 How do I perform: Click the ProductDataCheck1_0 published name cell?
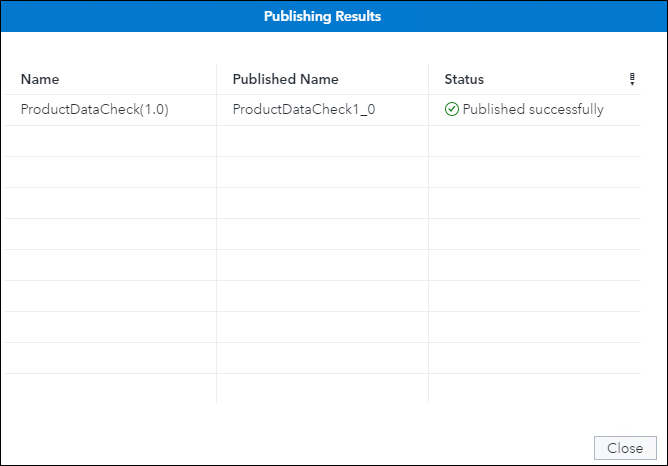303,110
